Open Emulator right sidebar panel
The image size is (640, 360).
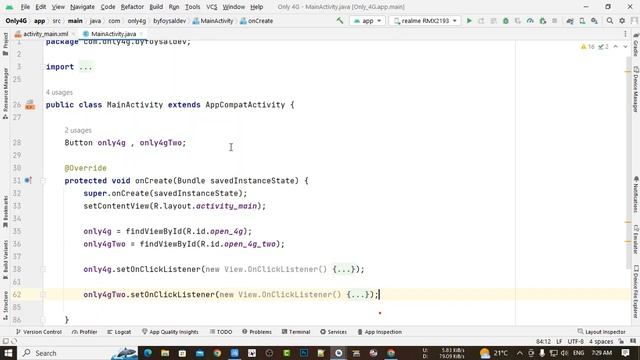pyautogui.click(x=636, y=239)
